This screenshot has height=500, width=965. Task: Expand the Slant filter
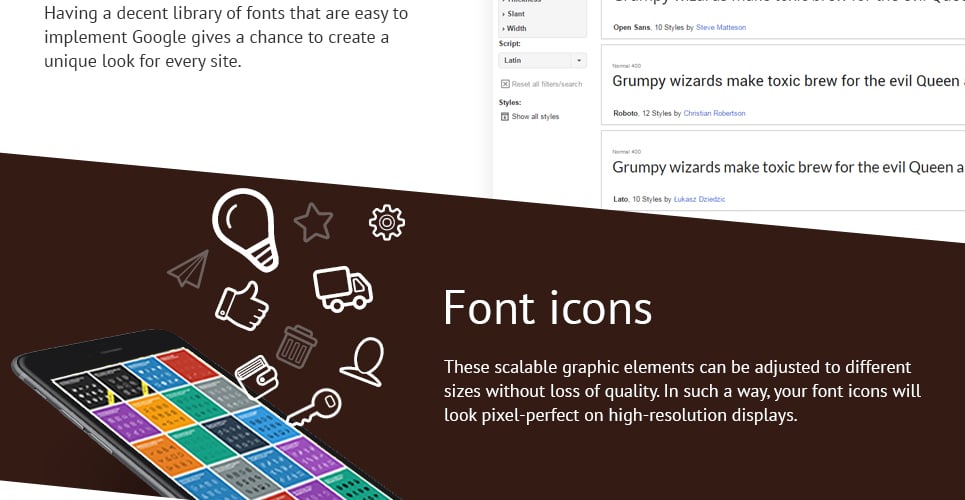click(514, 14)
